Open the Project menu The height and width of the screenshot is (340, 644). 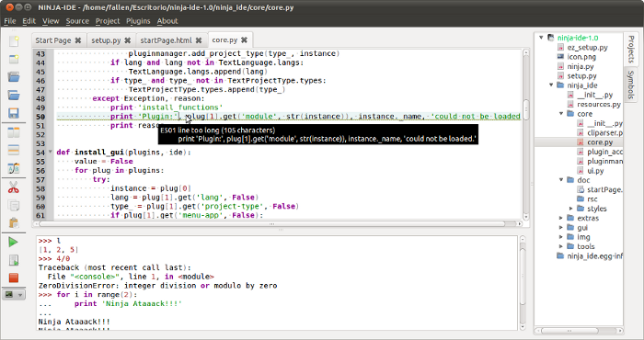click(108, 21)
